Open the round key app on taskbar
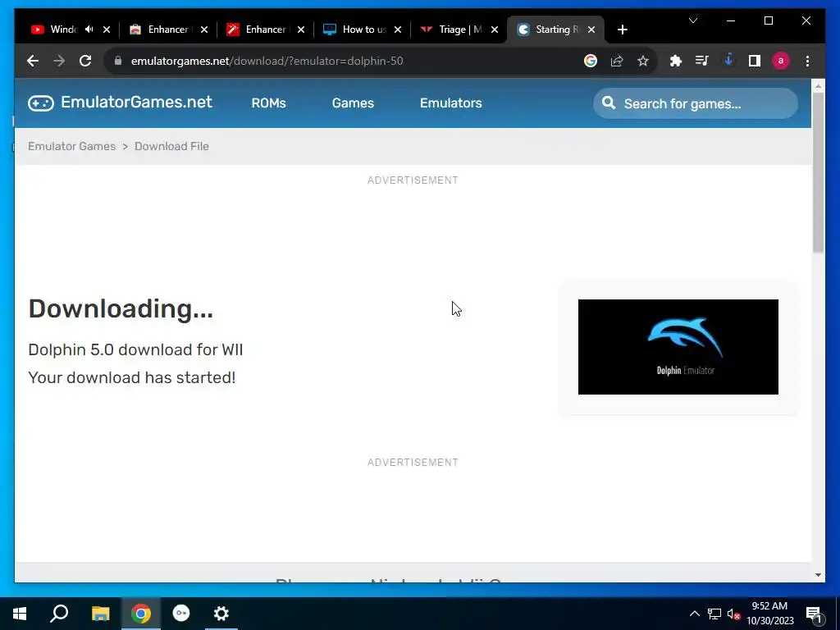Viewport: 840px width, 630px height. coord(181,614)
